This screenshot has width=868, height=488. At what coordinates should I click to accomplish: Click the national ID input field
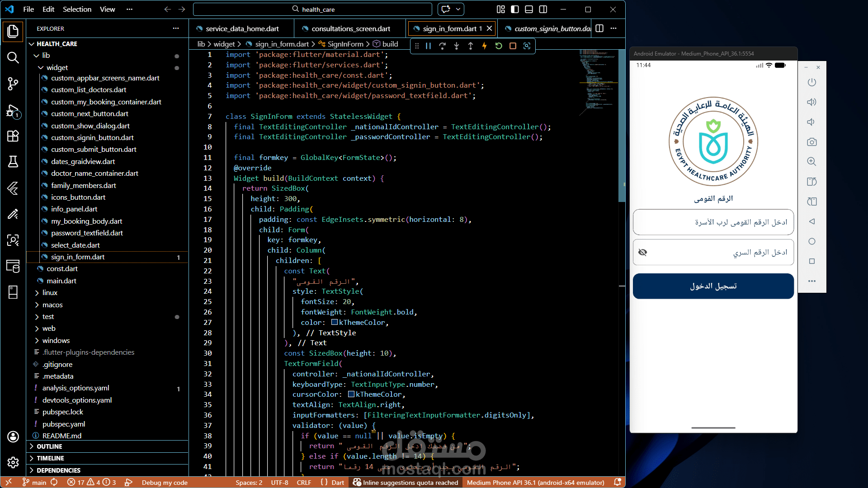click(x=713, y=222)
